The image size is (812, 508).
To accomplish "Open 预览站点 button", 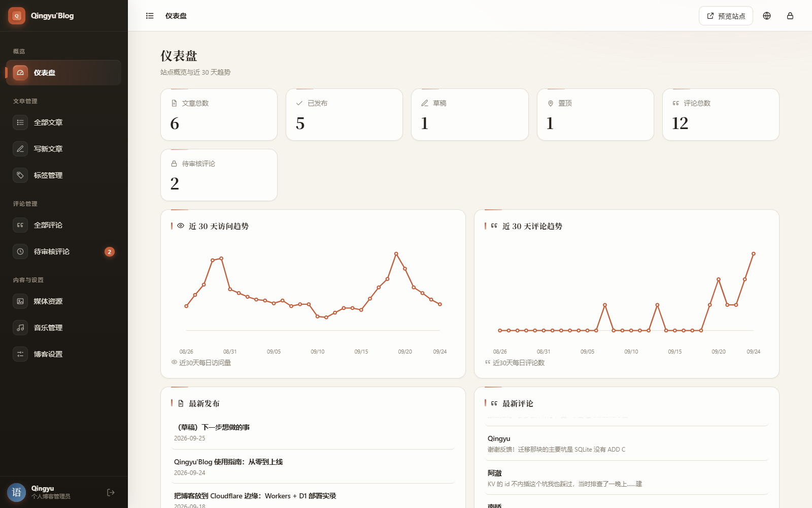I will [x=726, y=16].
